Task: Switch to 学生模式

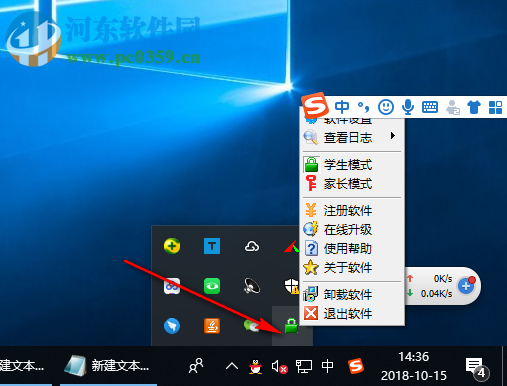Action: point(352,165)
